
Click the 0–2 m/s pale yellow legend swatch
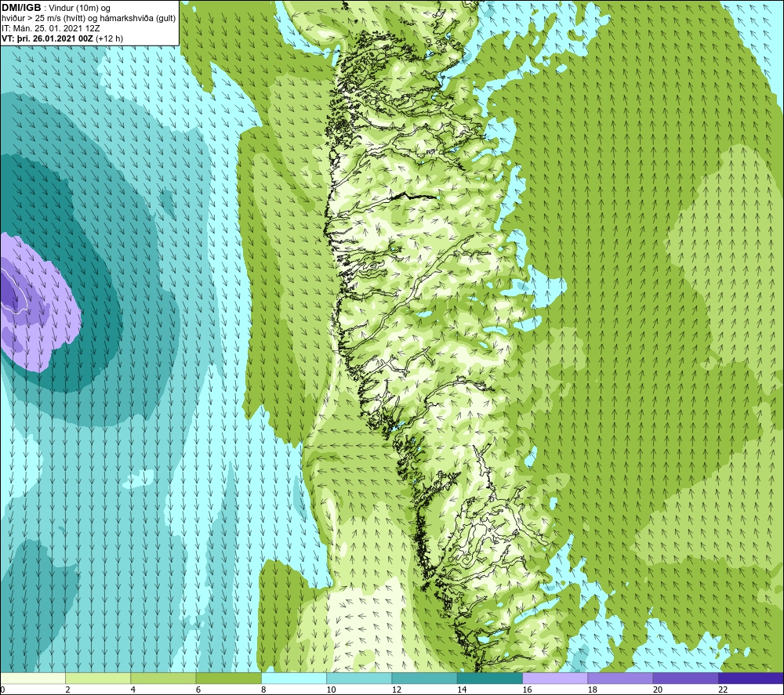pos(33,678)
